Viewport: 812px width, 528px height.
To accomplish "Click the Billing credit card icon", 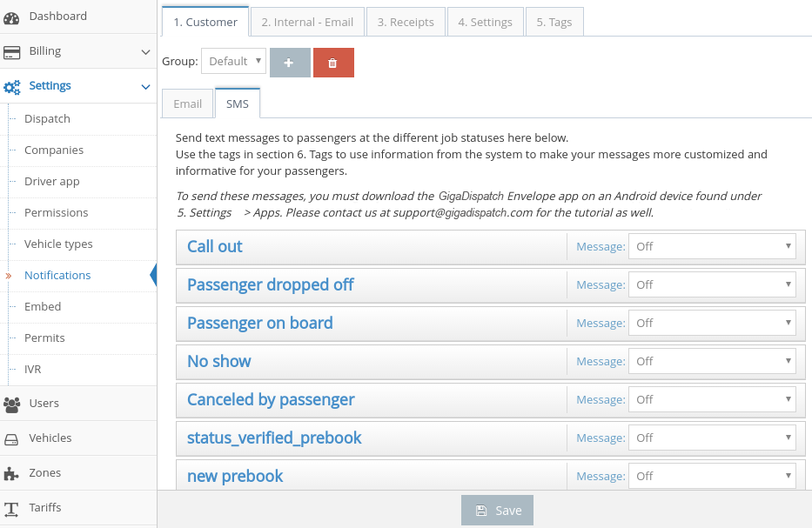I will click(11, 52).
